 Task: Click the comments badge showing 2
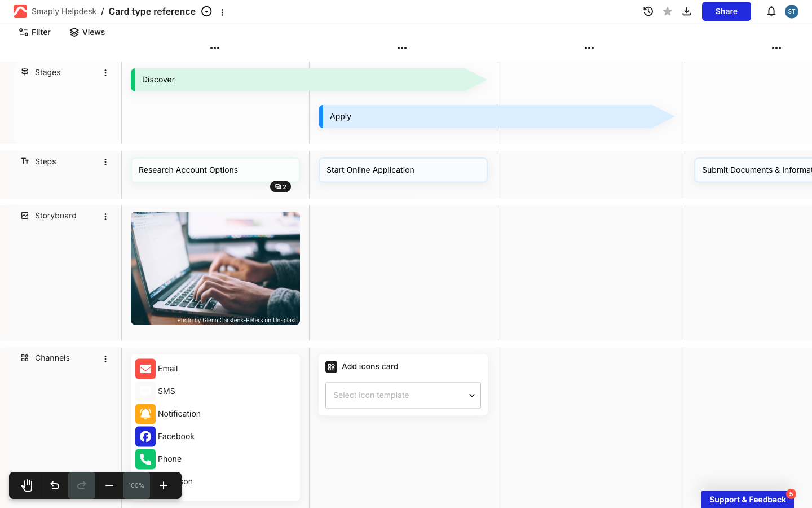(x=280, y=187)
